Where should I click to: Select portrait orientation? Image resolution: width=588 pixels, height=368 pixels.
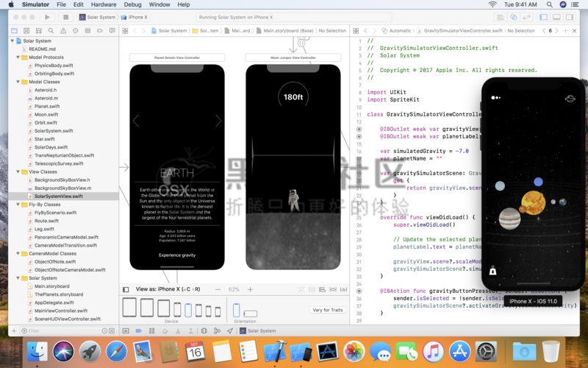click(236, 310)
